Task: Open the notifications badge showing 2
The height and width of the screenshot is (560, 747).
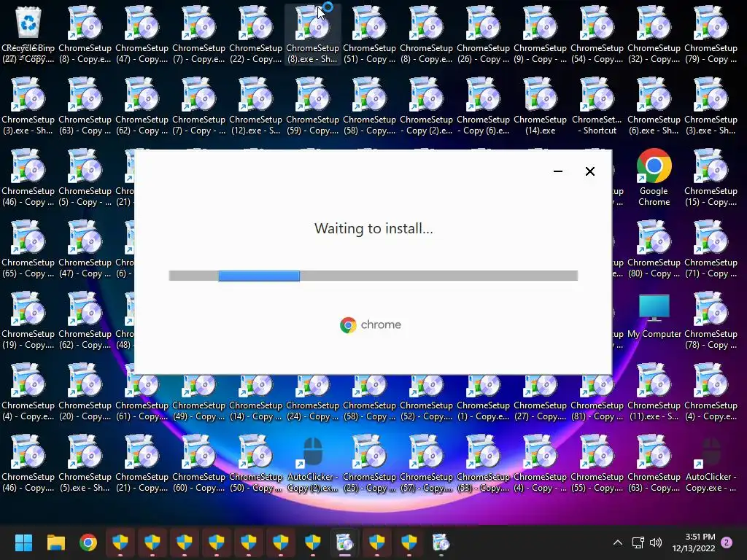Action: [727, 542]
